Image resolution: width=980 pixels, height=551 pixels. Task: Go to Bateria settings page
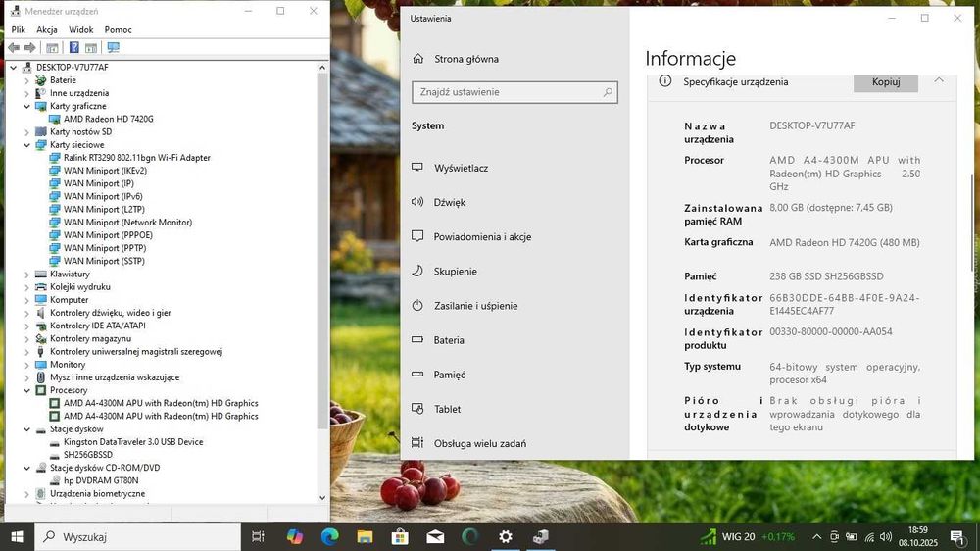[449, 339]
